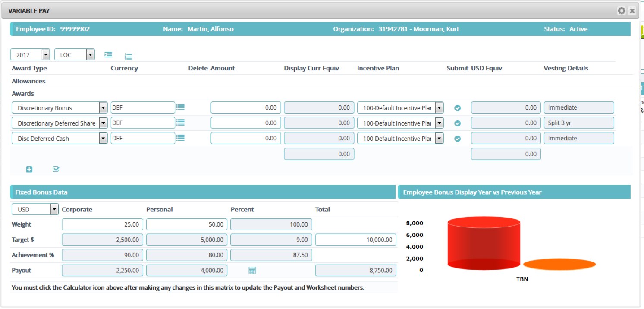The height and width of the screenshot is (309, 644).
Task: Click the Target Total input showing 10,000.00
Action: click(355, 240)
